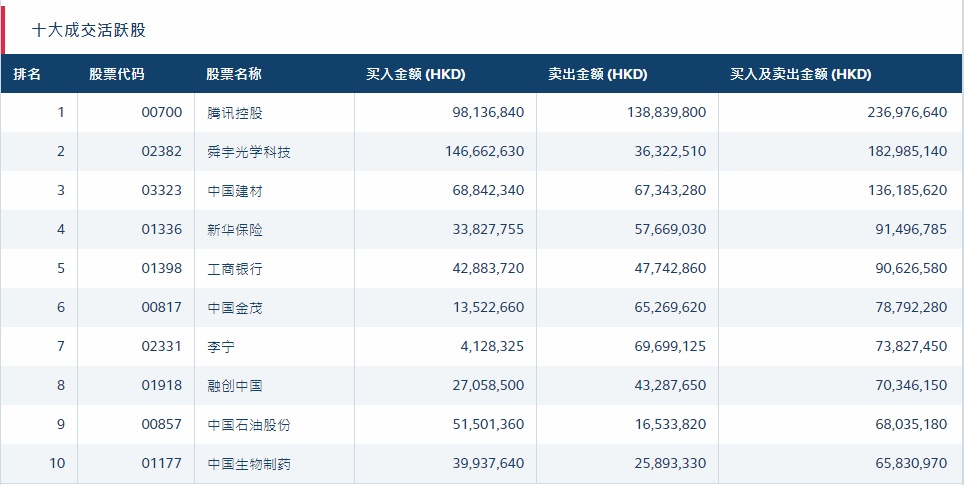Click buy amount 42,883,720
The width and height of the screenshot is (964, 485).
[487, 269]
